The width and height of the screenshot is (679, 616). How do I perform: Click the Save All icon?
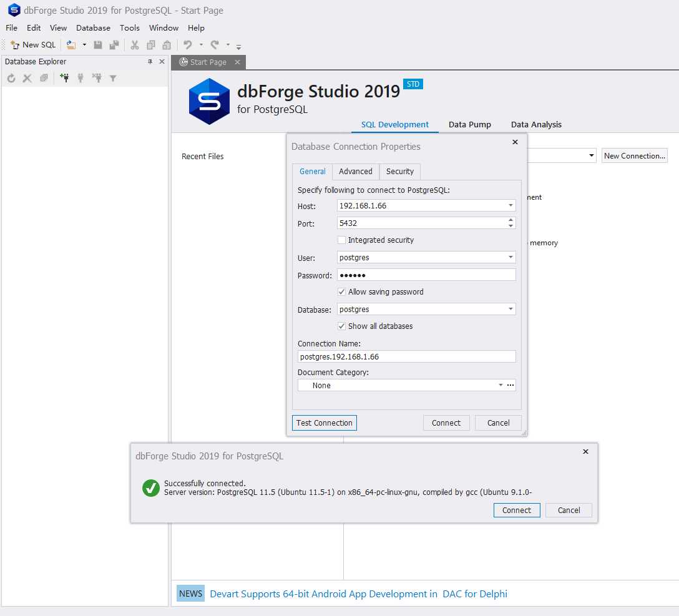114,44
